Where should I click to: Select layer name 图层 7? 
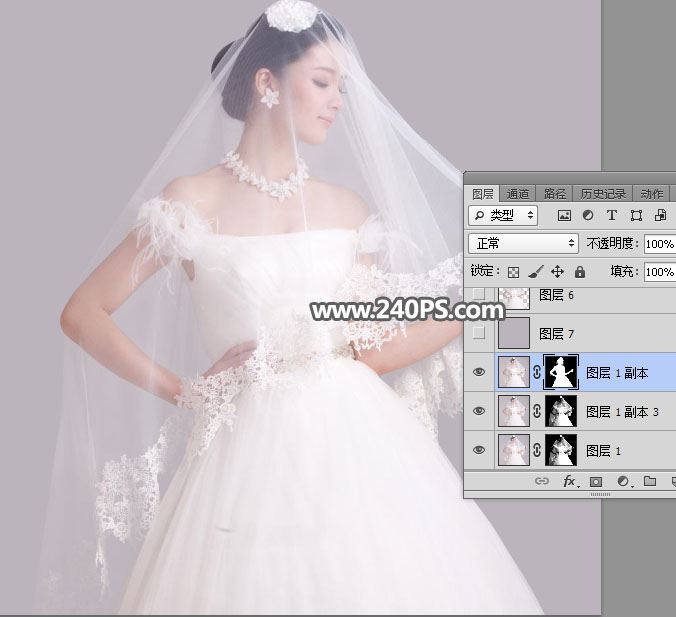(557, 333)
